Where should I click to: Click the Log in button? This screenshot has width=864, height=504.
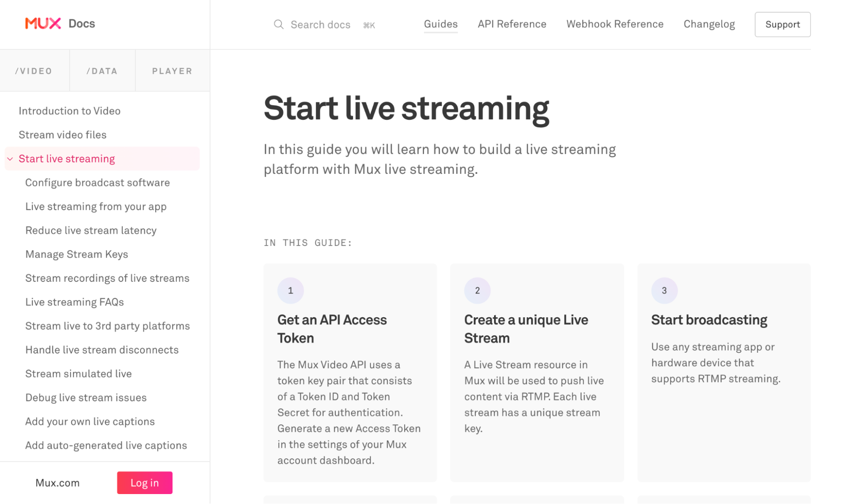point(145,483)
